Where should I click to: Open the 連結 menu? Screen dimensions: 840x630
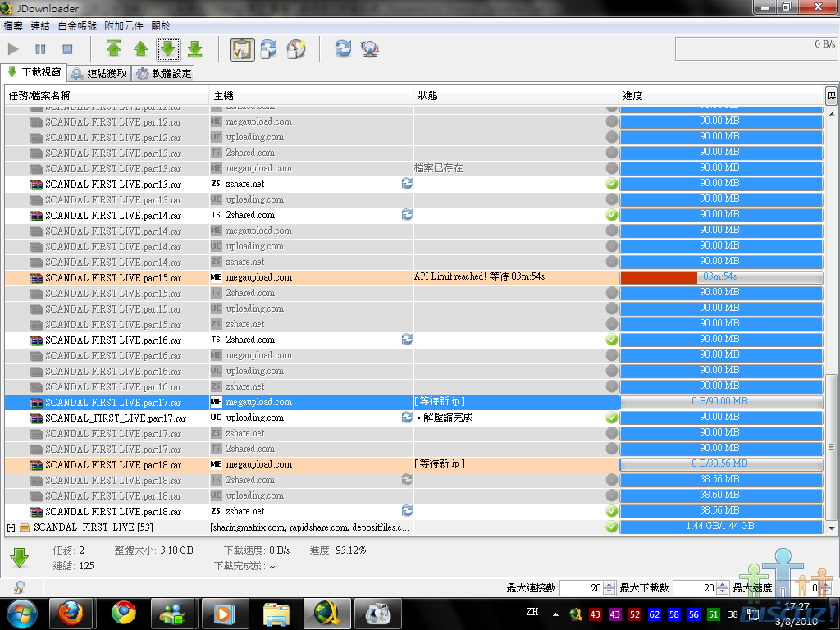[x=40, y=25]
